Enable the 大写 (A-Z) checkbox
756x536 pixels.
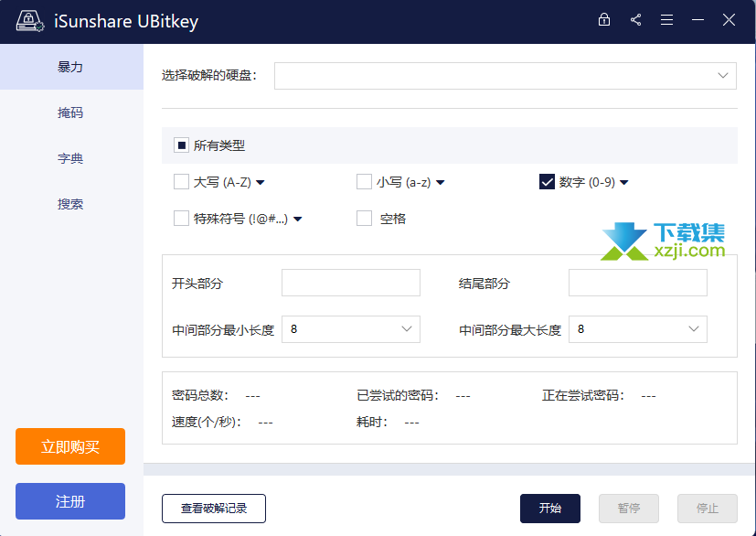pyautogui.click(x=181, y=182)
